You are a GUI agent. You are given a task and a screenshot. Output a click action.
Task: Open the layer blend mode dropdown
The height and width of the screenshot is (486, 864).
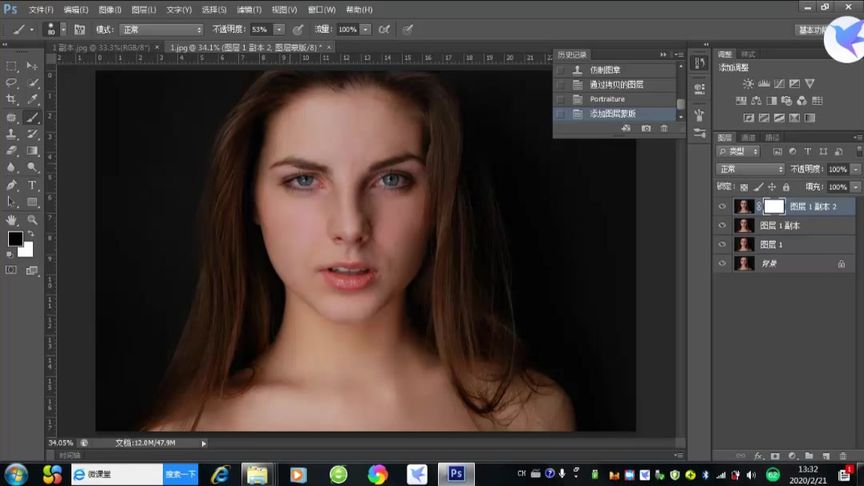coord(751,169)
